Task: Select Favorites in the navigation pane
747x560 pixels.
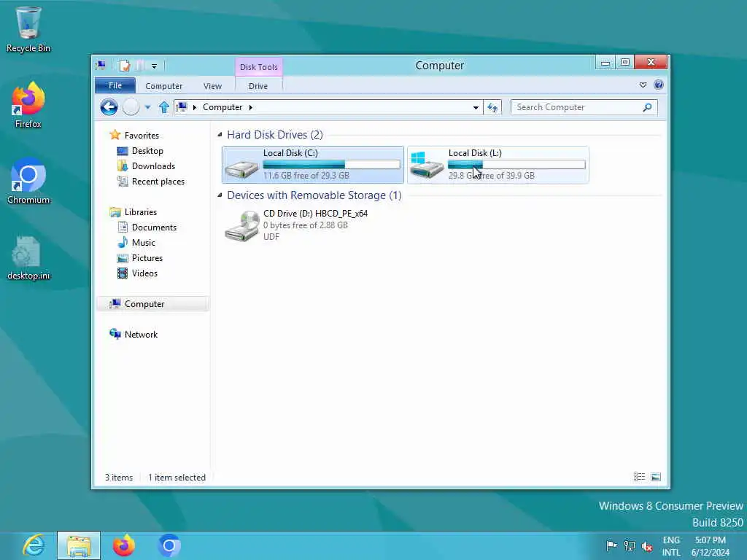Action: pyautogui.click(x=142, y=135)
